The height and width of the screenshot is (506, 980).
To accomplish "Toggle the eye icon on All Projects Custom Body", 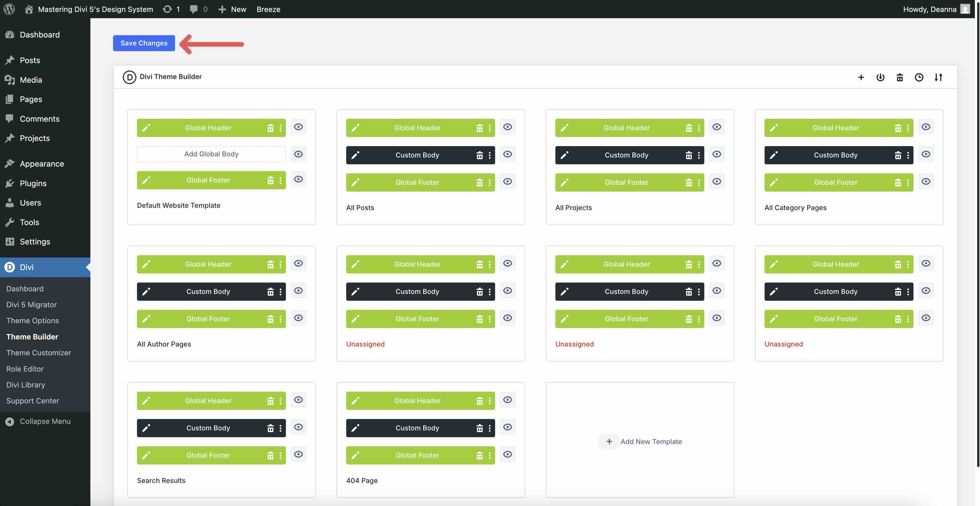I will tap(716, 154).
